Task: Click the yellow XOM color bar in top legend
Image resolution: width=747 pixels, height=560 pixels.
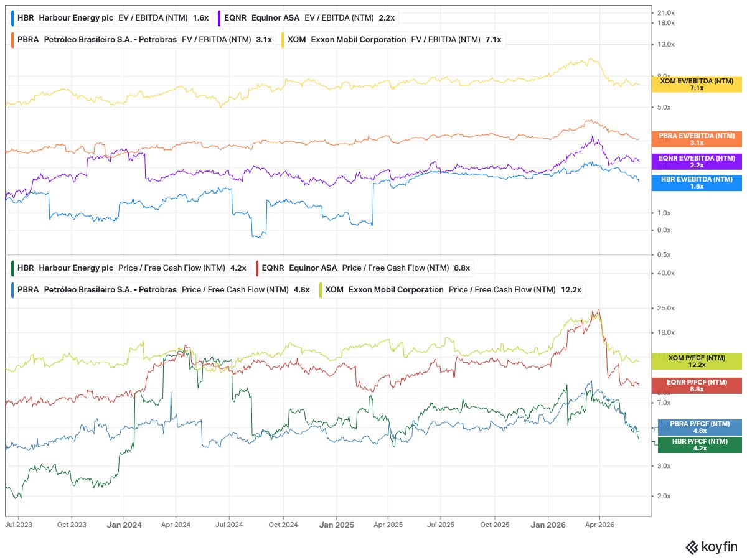Action: pos(284,39)
